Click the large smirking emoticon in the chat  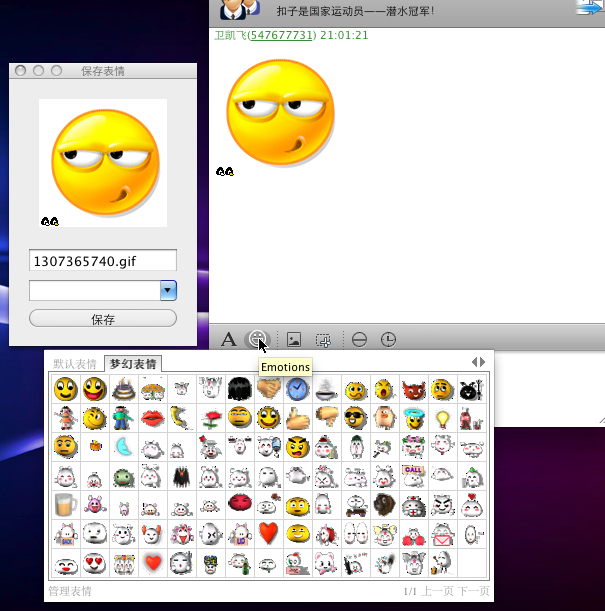tap(280, 112)
